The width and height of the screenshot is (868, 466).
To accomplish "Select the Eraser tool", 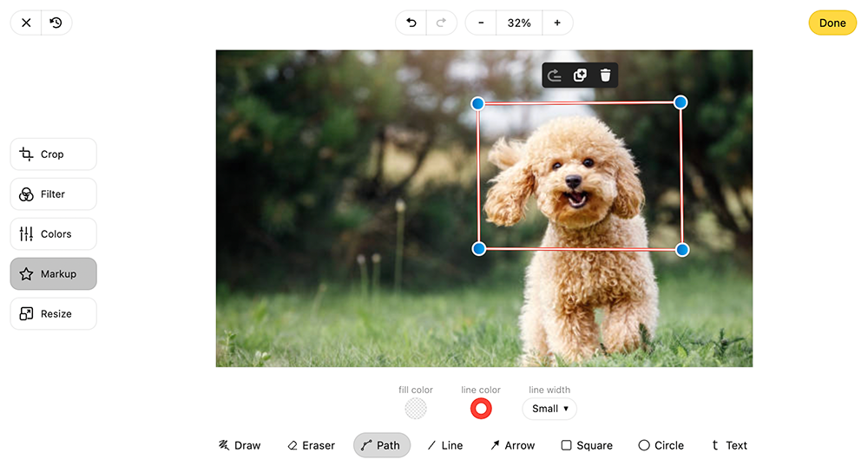I will [311, 445].
